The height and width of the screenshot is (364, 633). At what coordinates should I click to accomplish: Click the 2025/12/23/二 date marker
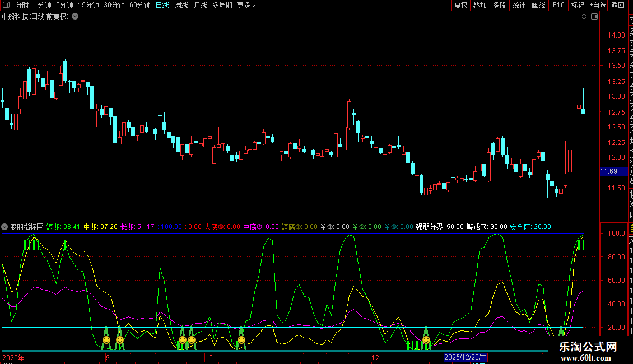[466, 357]
